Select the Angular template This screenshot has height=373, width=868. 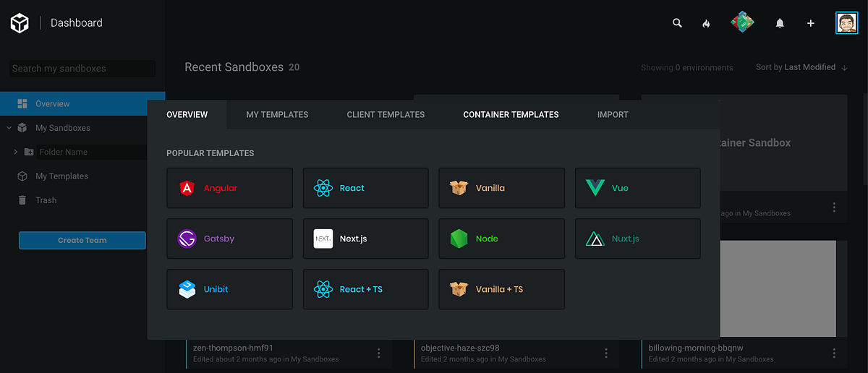pyautogui.click(x=230, y=188)
